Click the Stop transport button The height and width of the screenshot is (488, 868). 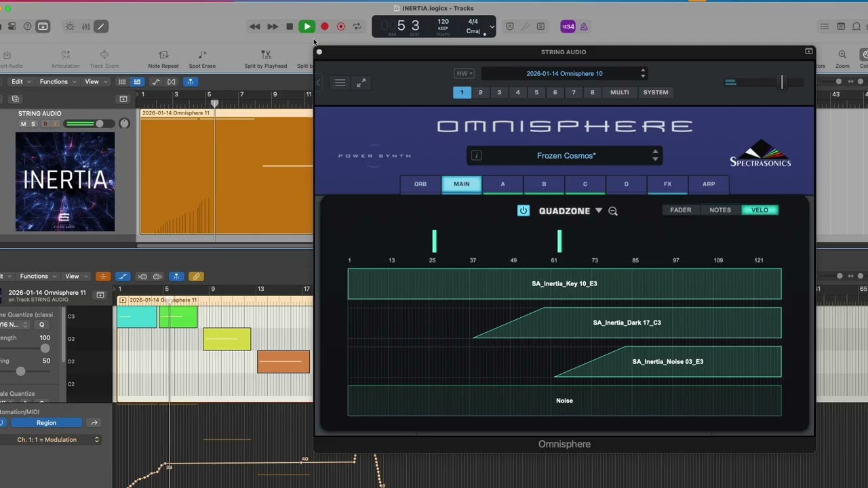[290, 26]
